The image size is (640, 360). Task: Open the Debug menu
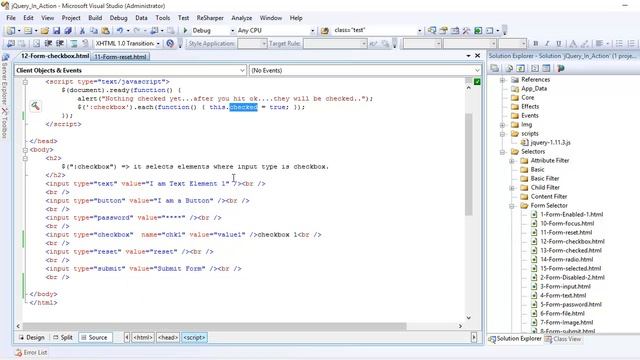tap(118, 18)
